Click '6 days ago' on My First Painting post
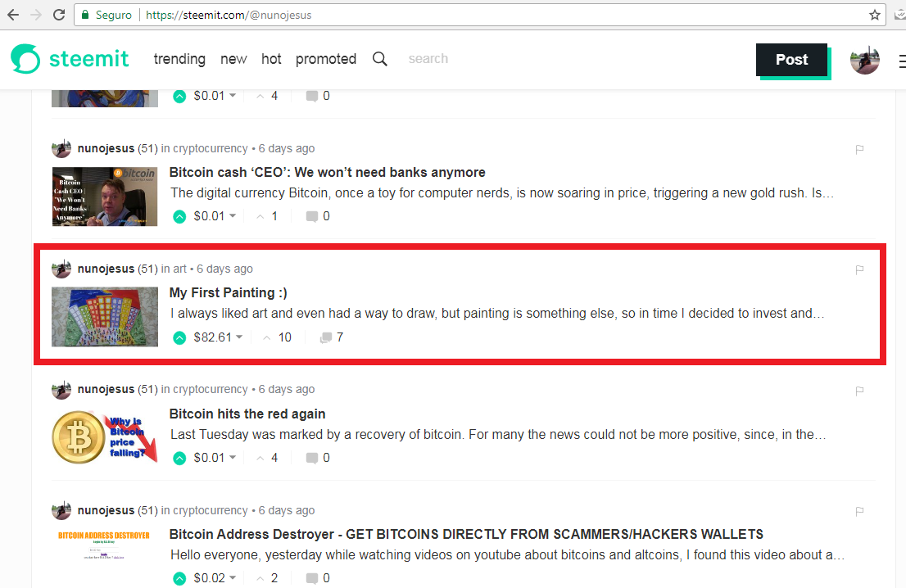The height and width of the screenshot is (588, 906). (x=224, y=269)
